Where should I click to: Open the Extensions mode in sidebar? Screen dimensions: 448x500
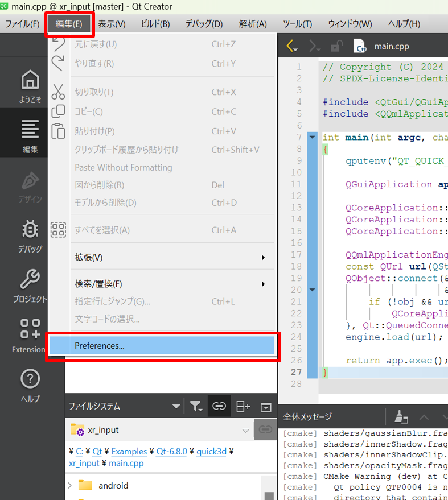coord(31,334)
